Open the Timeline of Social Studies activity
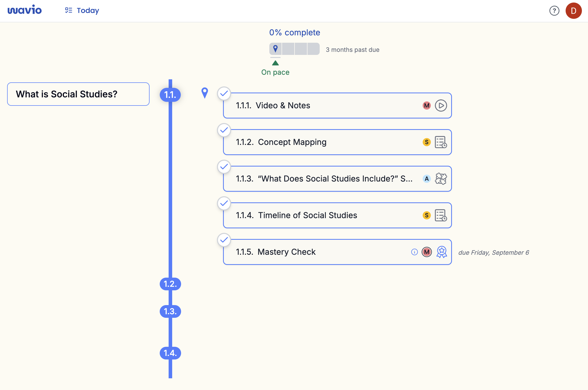Image resolution: width=588 pixels, height=390 pixels. pyautogui.click(x=307, y=215)
